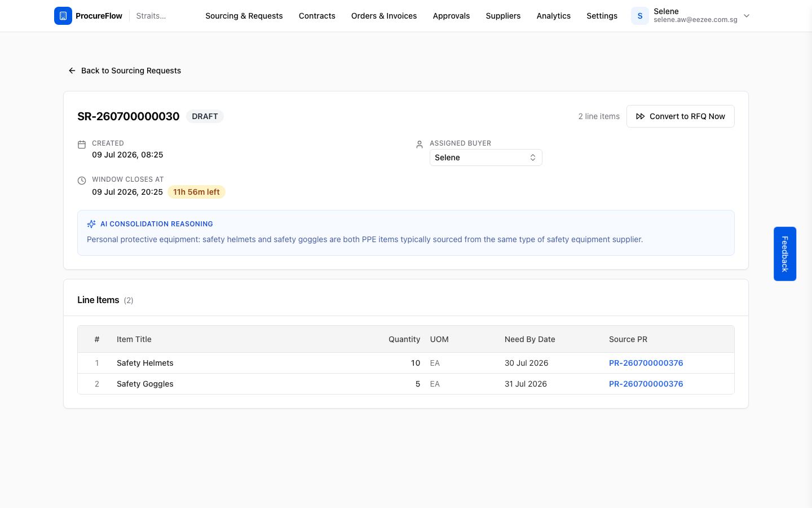Screen dimensions: 812x508
Task: Click the 30 Jul 2026 date cell
Action: point(527,363)
